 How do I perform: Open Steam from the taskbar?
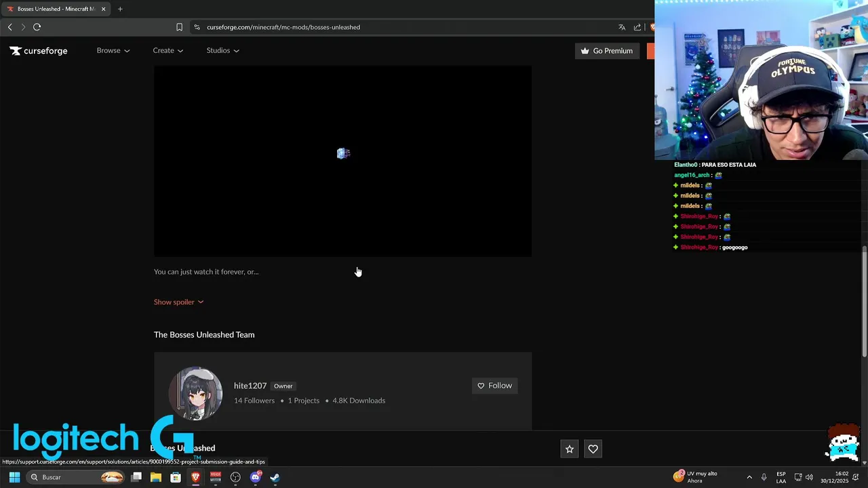tap(275, 477)
